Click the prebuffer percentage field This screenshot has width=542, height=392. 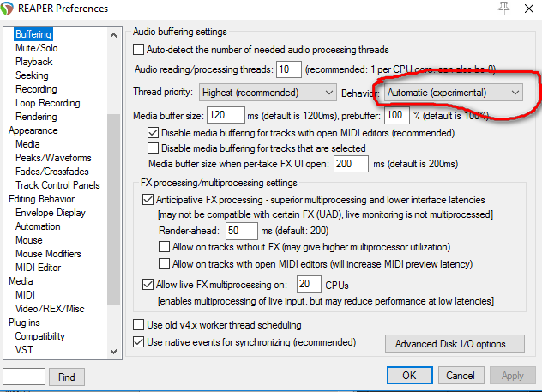tap(397, 115)
